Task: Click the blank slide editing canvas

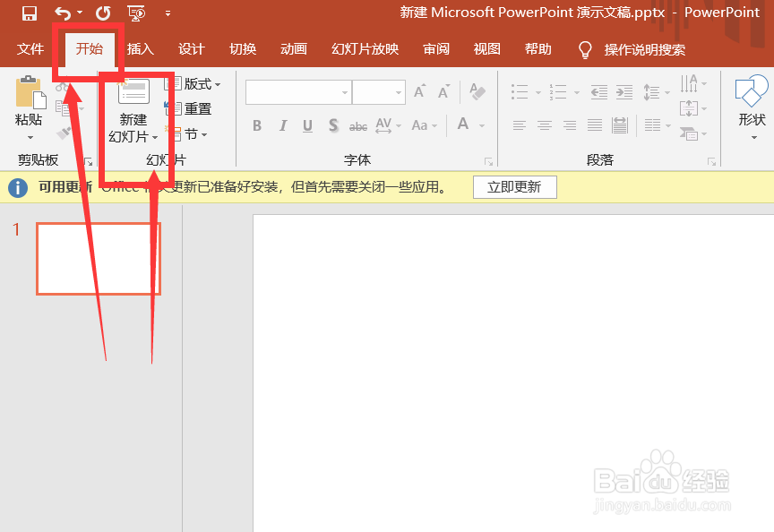Action: click(x=513, y=373)
